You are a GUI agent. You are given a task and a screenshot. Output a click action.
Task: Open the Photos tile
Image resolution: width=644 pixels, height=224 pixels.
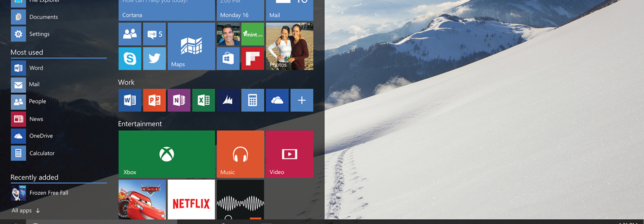[289, 46]
